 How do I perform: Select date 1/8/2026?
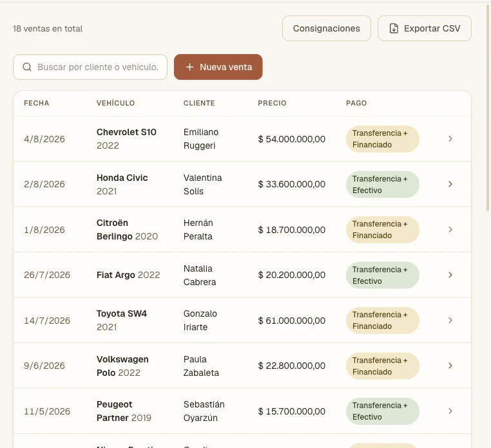[x=44, y=230]
